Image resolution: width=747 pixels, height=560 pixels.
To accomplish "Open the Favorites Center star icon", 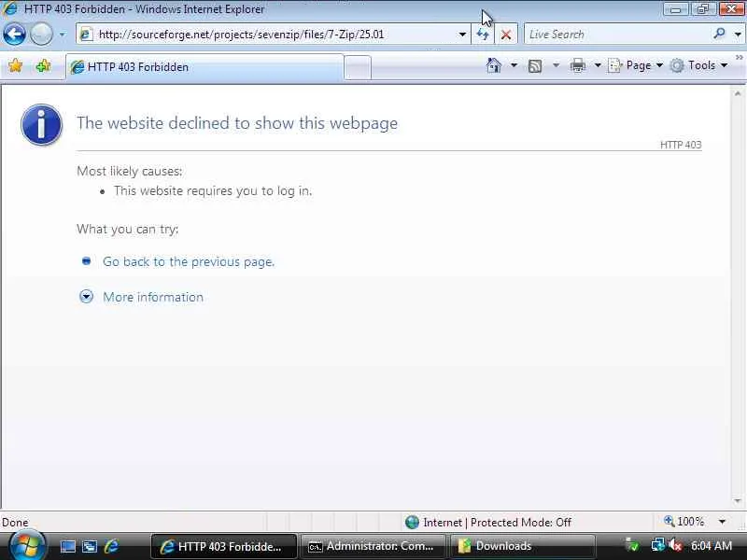I will (16, 65).
